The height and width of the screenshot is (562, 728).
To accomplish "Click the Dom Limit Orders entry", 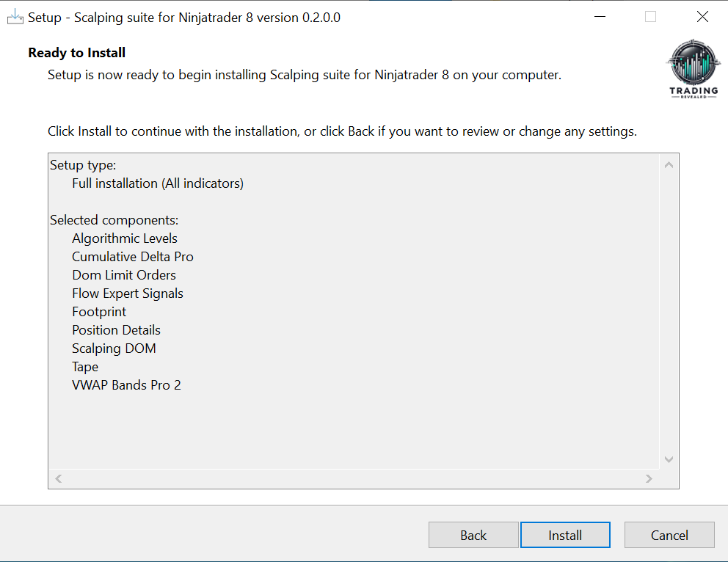I will pyautogui.click(x=124, y=275).
